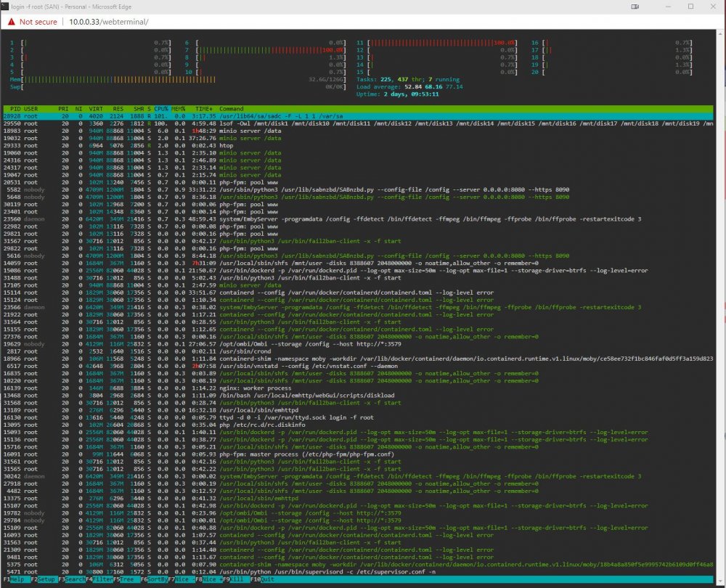
Task: Click the Load average readout
Action: 409,87
